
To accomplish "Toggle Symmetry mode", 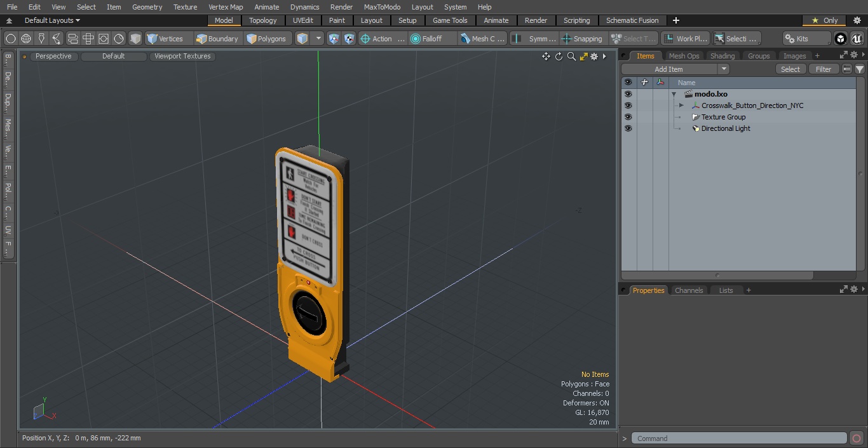I will 535,39.
